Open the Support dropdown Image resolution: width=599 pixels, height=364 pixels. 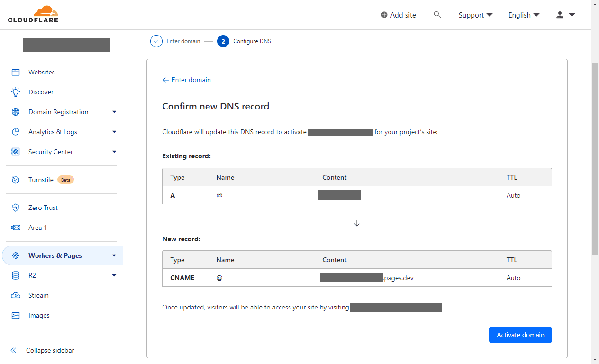475,15
